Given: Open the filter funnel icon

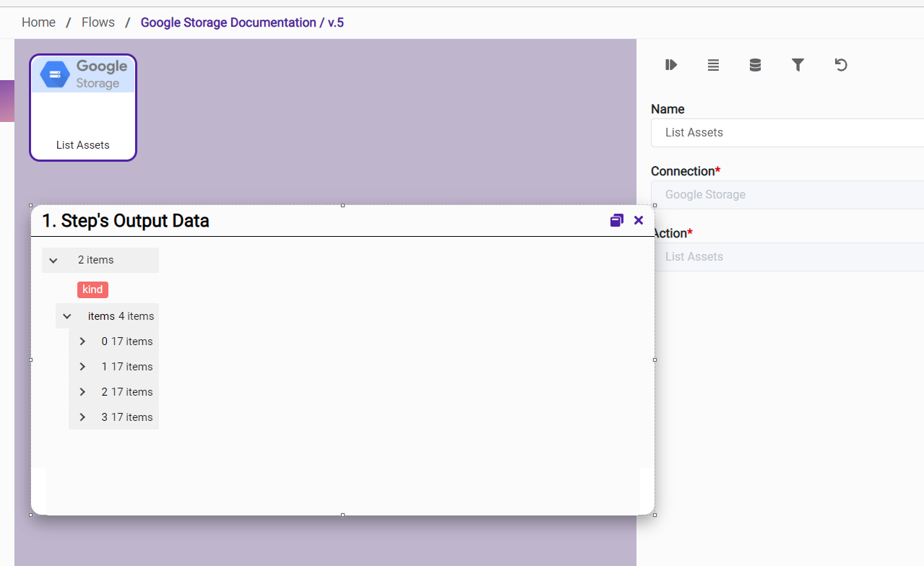Looking at the screenshot, I should click(798, 65).
